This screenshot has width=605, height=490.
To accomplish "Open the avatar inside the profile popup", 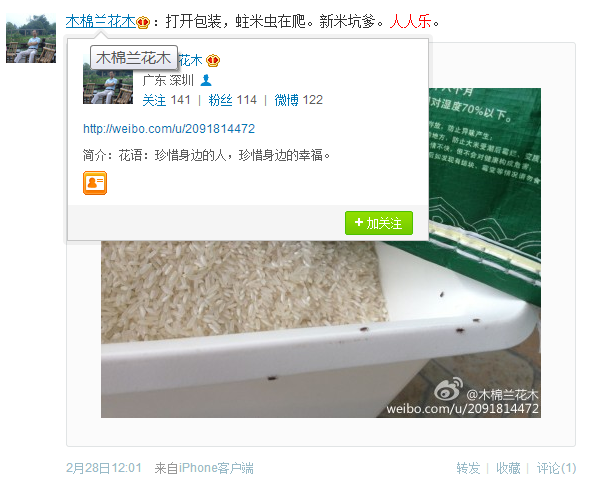I will point(108,84).
